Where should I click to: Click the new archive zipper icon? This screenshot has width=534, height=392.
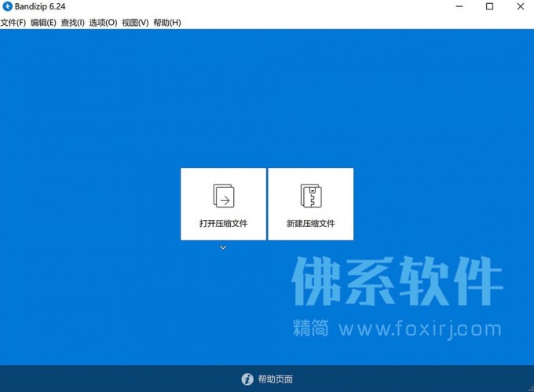point(311,196)
